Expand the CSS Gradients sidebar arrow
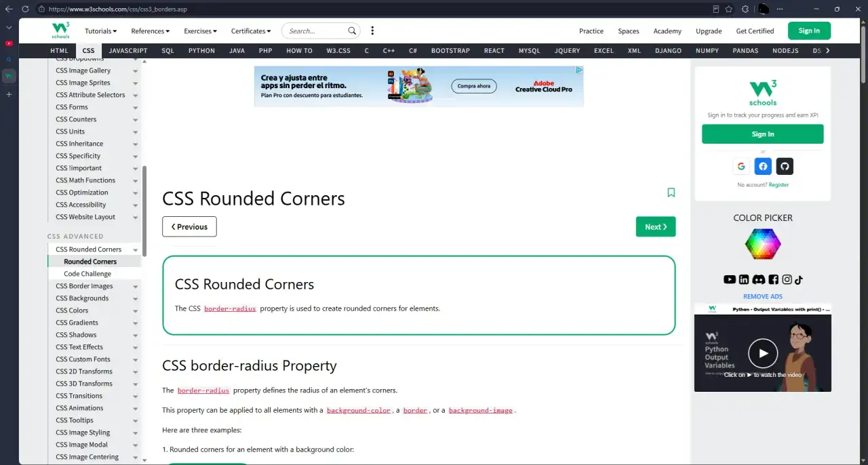 [136, 323]
